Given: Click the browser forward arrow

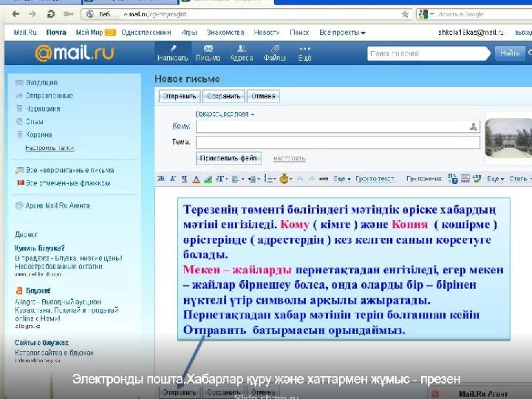Looking at the screenshot, I should tap(33, 14).
